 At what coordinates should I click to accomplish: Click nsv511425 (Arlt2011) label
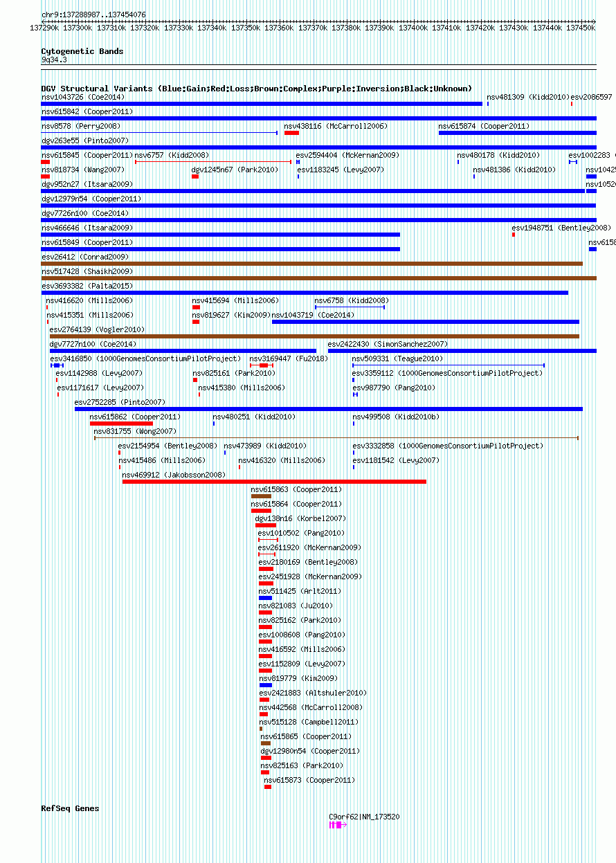coord(300,591)
